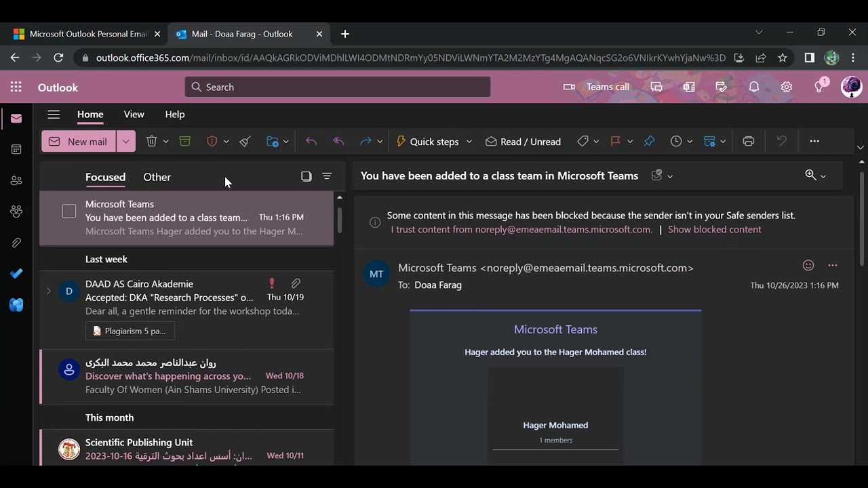Print the message with the printer icon
The width and height of the screenshot is (868, 488).
click(x=749, y=141)
